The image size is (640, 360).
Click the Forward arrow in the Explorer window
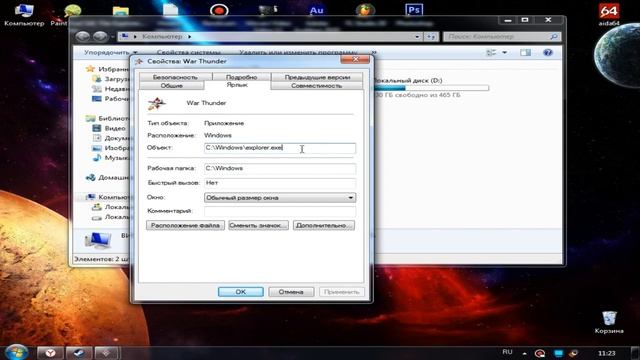coord(100,36)
